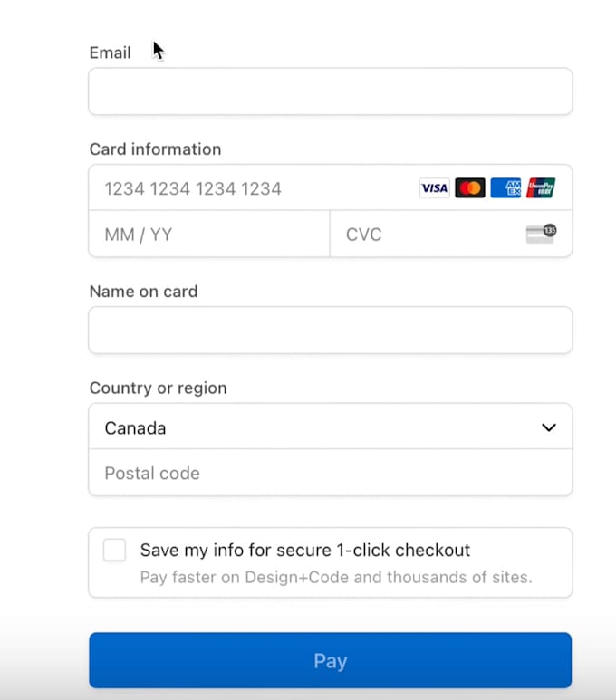
Task: Focus the Name on card field
Action: [330, 331]
